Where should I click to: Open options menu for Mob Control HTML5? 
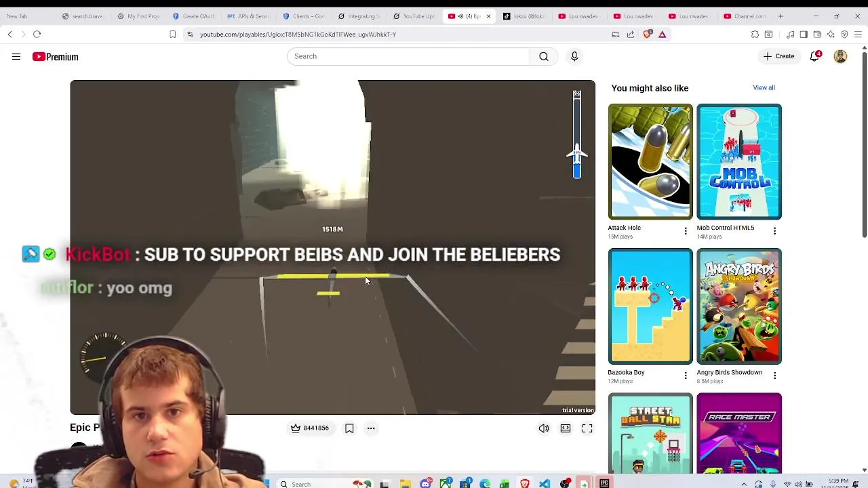click(x=774, y=231)
